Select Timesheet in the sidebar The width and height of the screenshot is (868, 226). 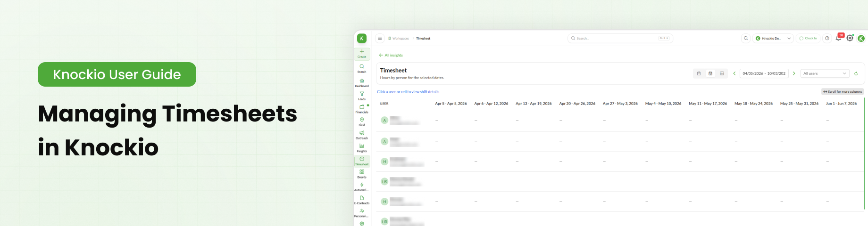tap(362, 161)
